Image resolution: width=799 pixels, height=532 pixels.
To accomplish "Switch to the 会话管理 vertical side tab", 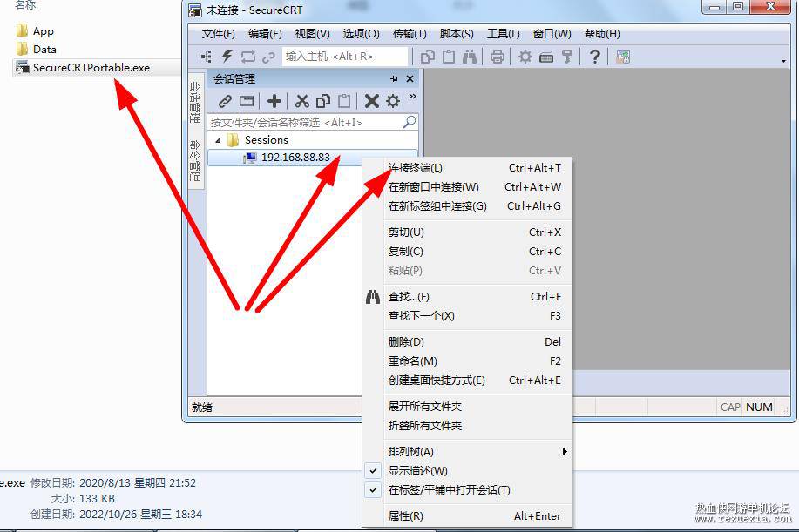I will [x=195, y=101].
